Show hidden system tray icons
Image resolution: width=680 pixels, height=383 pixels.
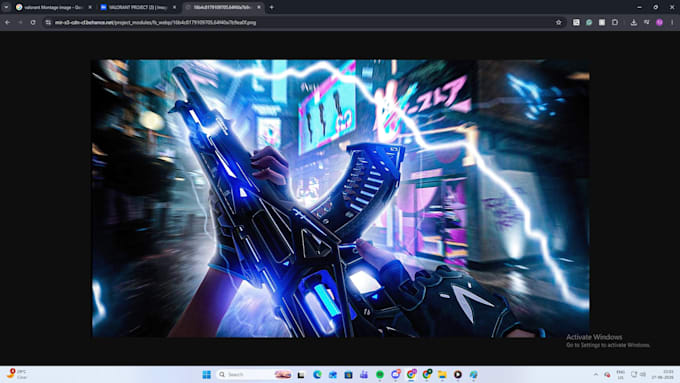click(x=596, y=375)
